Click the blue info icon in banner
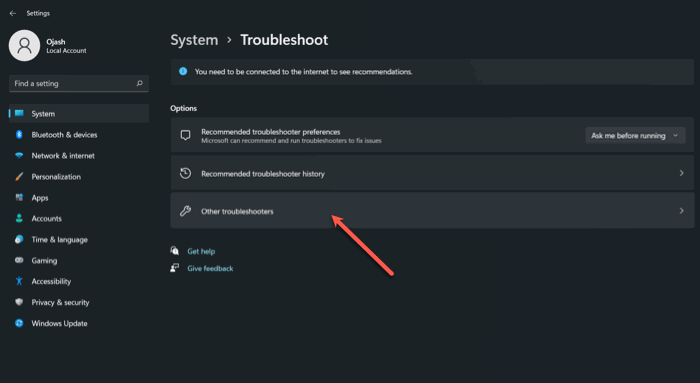Screen dimensions: 700x383 tap(183, 71)
